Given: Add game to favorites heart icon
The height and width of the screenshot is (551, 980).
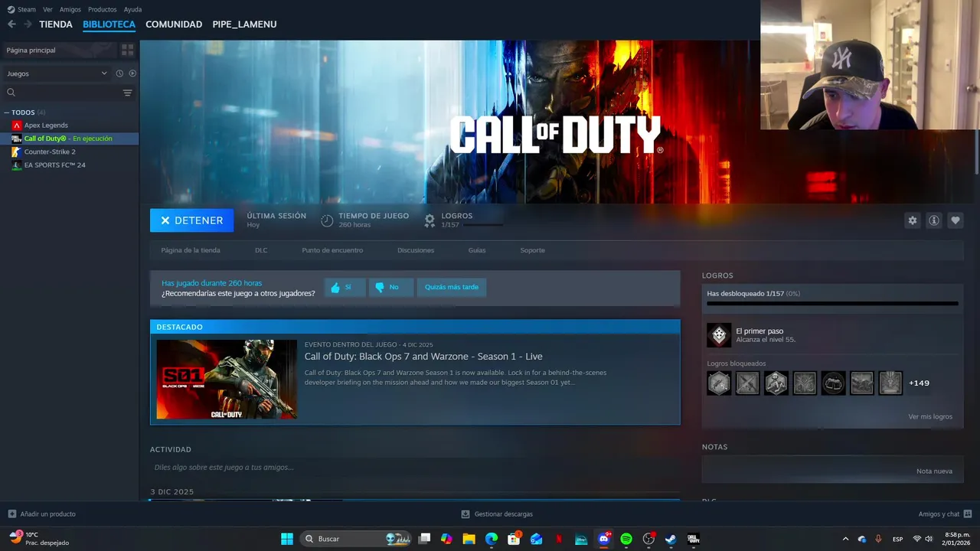Looking at the screenshot, I should pyautogui.click(x=955, y=220).
